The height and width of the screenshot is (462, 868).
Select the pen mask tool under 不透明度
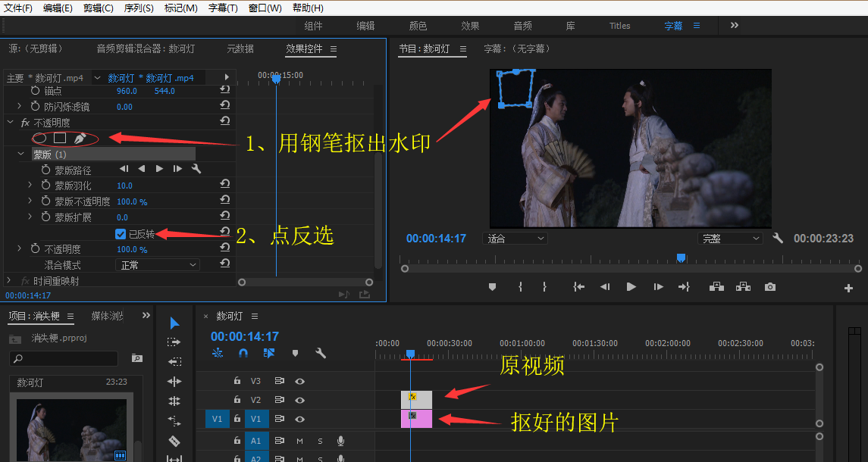coord(80,139)
